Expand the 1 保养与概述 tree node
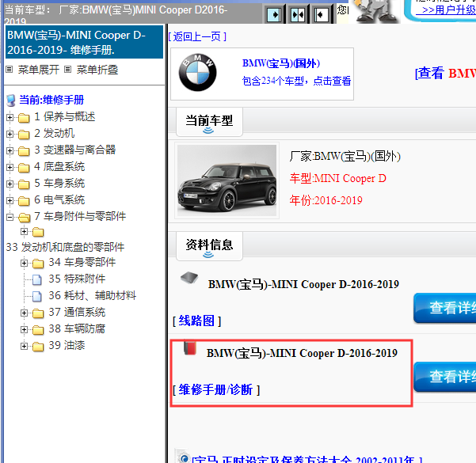 [10, 117]
